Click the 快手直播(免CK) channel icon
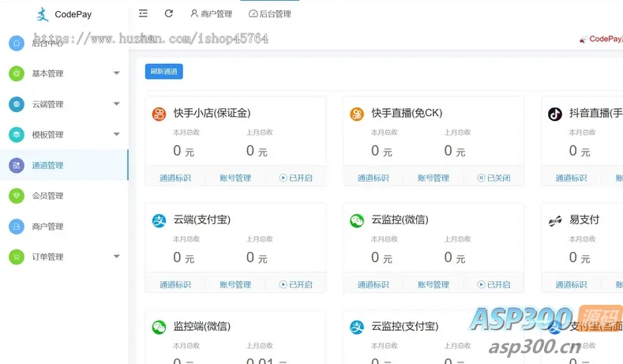Image resolution: width=623 pixels, height=364 pixels. point(357,114)
